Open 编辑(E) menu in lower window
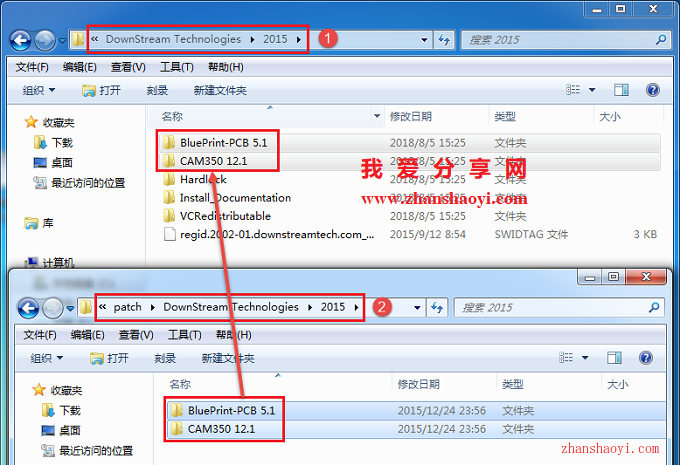The height and width of the screenshot is (465, 680). click(87, 335)
